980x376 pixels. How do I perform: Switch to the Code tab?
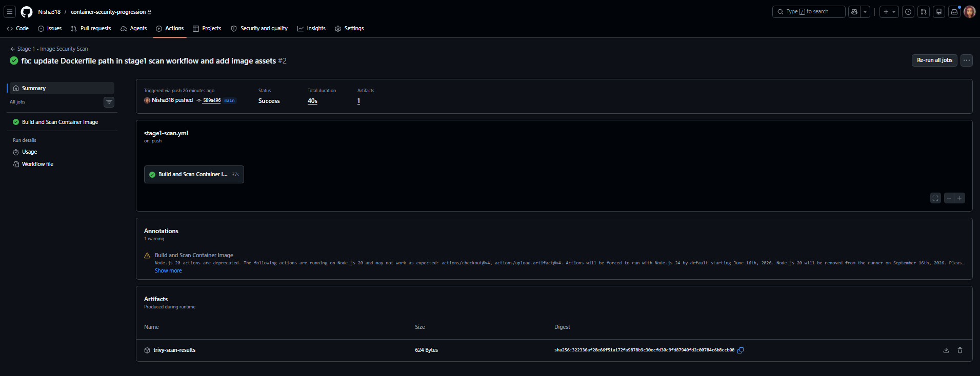pyautogui.click(x=17, y=29)
